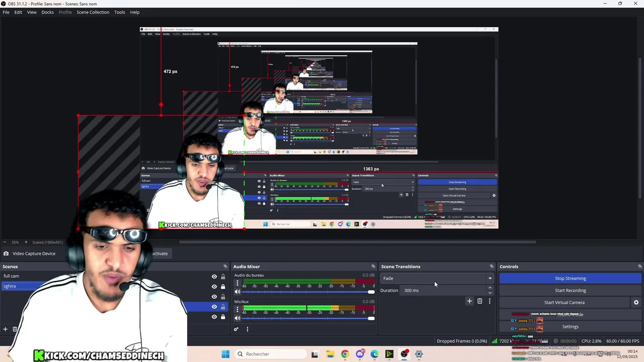Pop out the Audio Mixer dock
The width and height of the screenshot is (644, 362).
coord(373,266)
